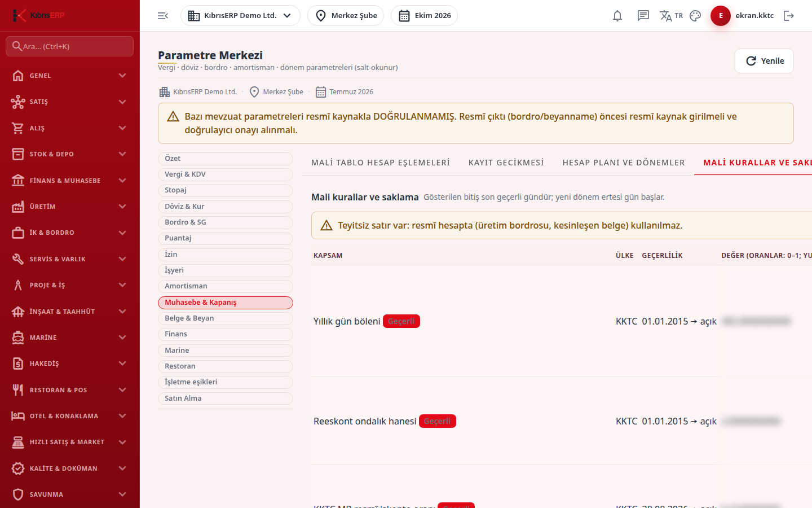Open the Genel home icon in sidebar
The width and height of the screenshot is (812, 508).
point(18,76)
